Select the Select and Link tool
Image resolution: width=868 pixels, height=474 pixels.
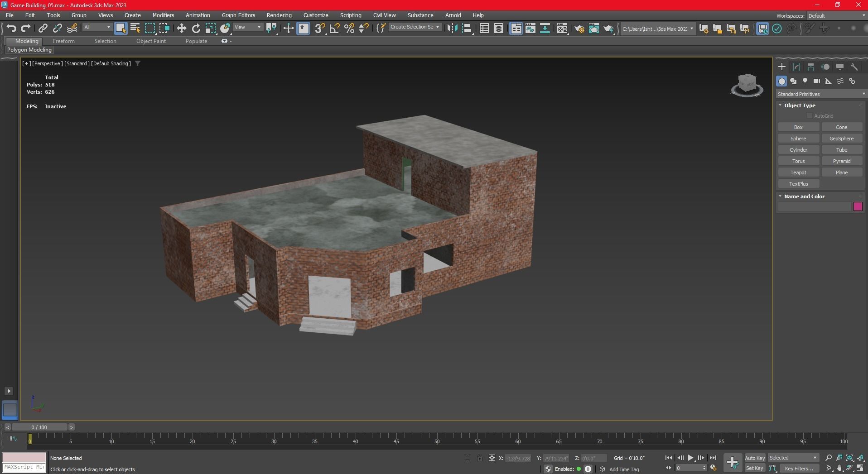[x=43, y=29]
